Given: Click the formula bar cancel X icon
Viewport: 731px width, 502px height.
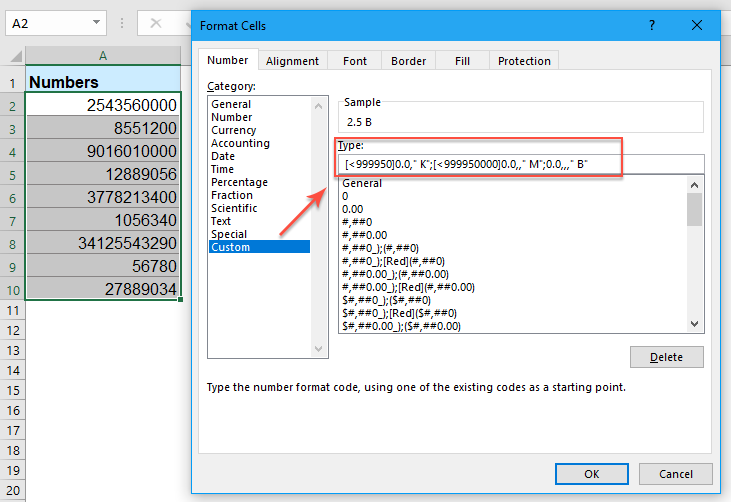Looking at the screenshot, I should 156,23.
